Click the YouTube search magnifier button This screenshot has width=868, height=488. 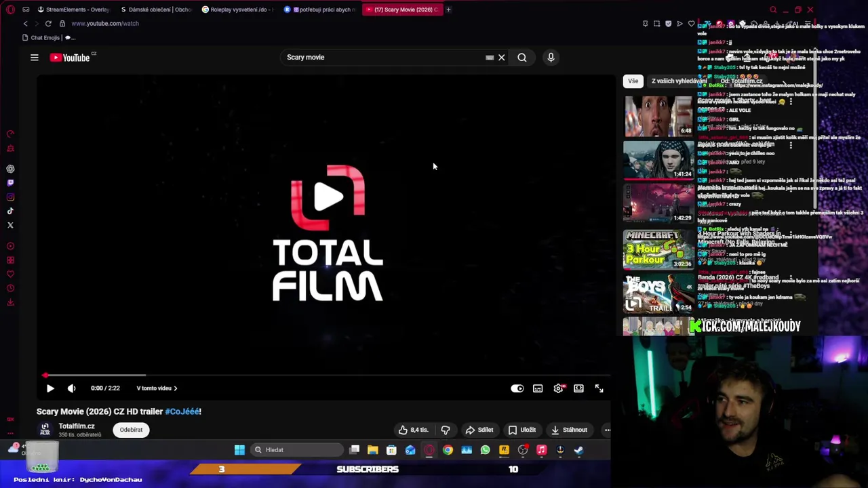[x=522, y=58]
